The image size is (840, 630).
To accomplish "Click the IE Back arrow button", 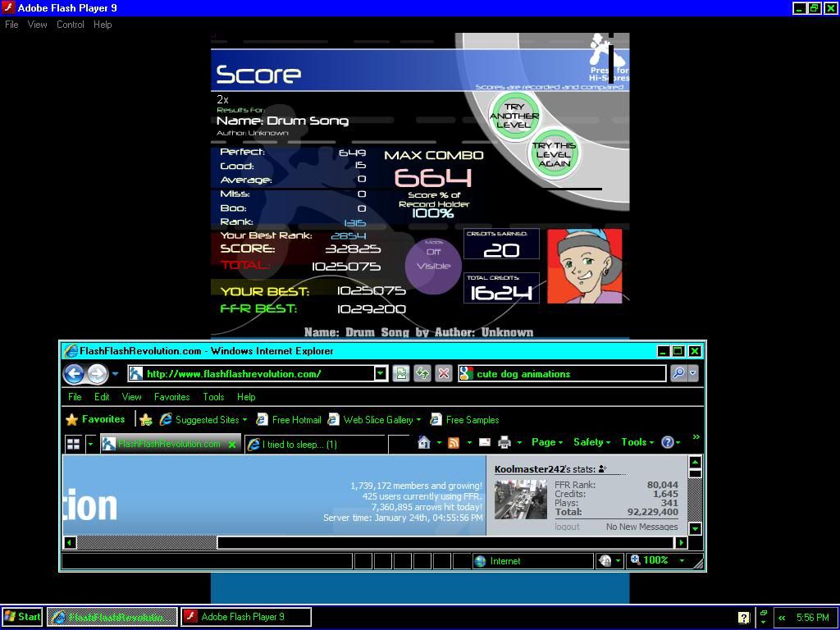I will click(x=74, y=374).
